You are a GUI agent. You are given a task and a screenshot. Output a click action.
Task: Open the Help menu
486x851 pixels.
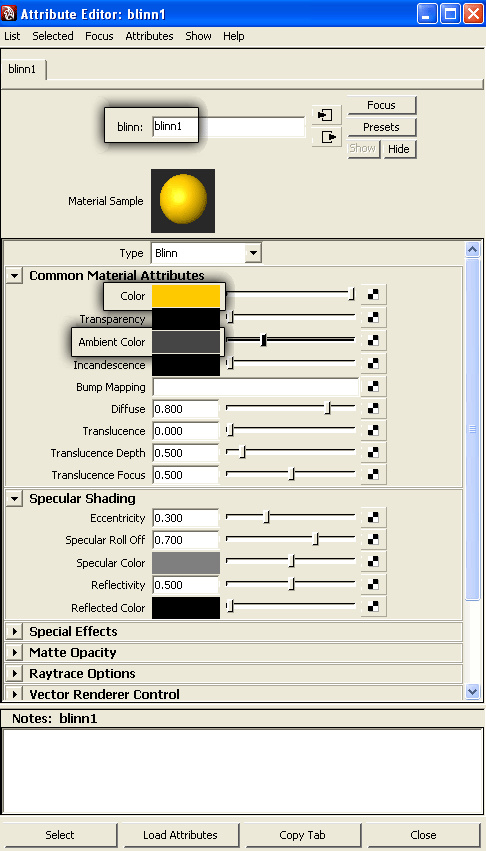point(233,36)
